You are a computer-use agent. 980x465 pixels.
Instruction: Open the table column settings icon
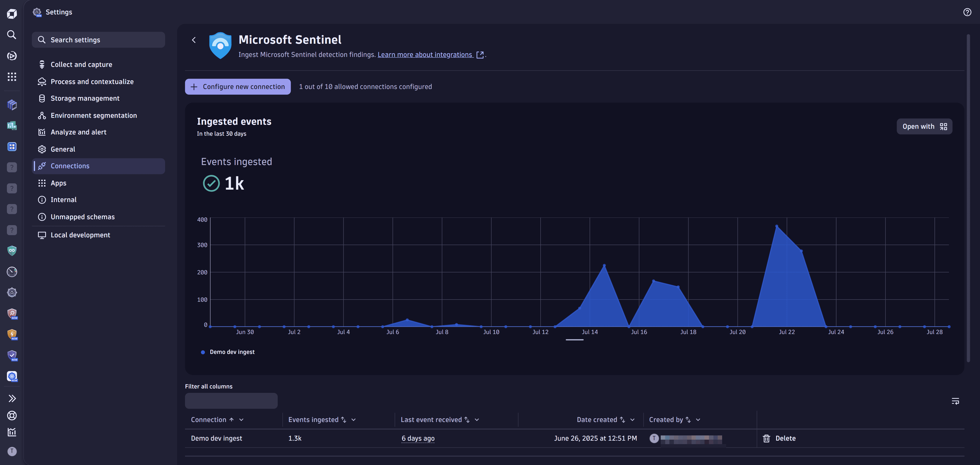955,401
